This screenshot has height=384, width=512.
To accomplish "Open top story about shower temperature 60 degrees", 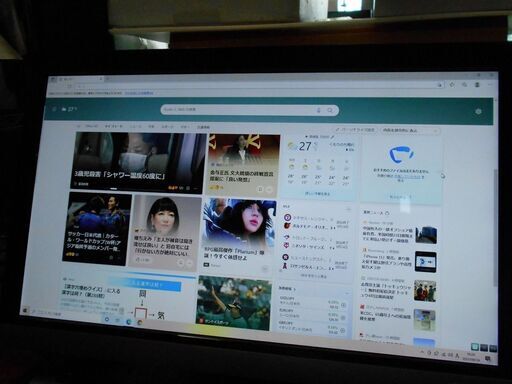I will pyautogui.click(x=138, y=162).
